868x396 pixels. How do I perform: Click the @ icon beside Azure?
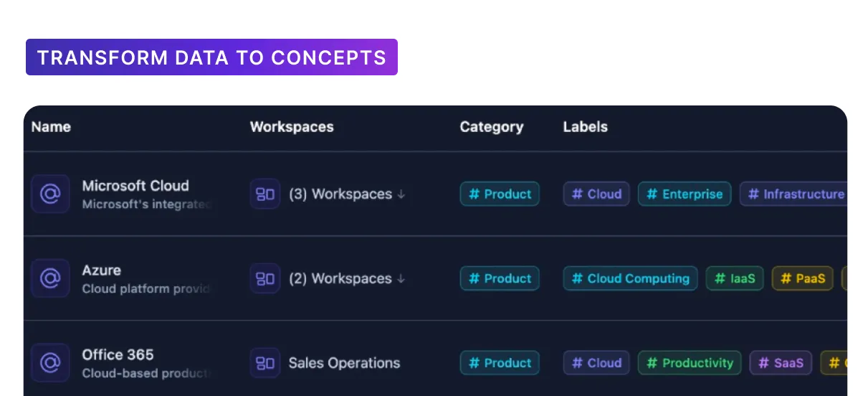[50, 278]
